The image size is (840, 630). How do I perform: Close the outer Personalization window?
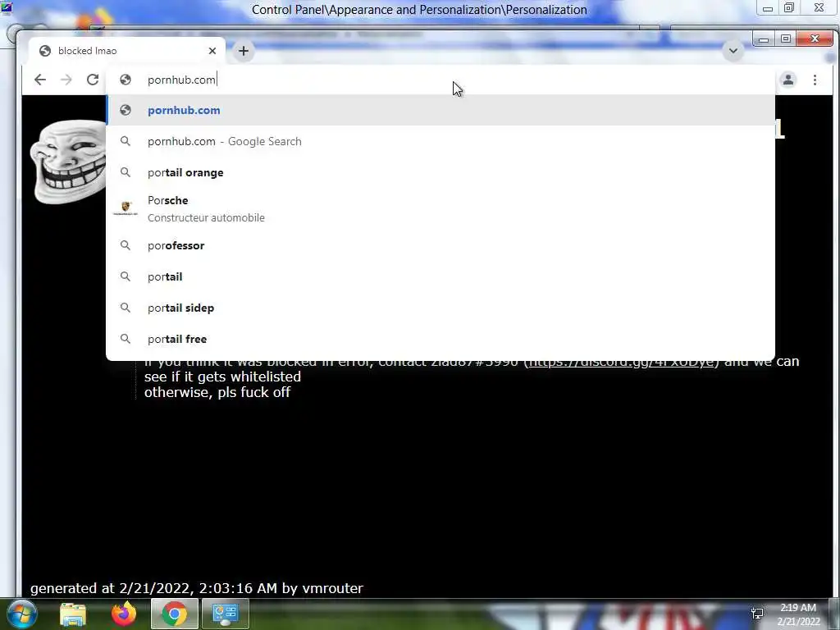[819, 8]
